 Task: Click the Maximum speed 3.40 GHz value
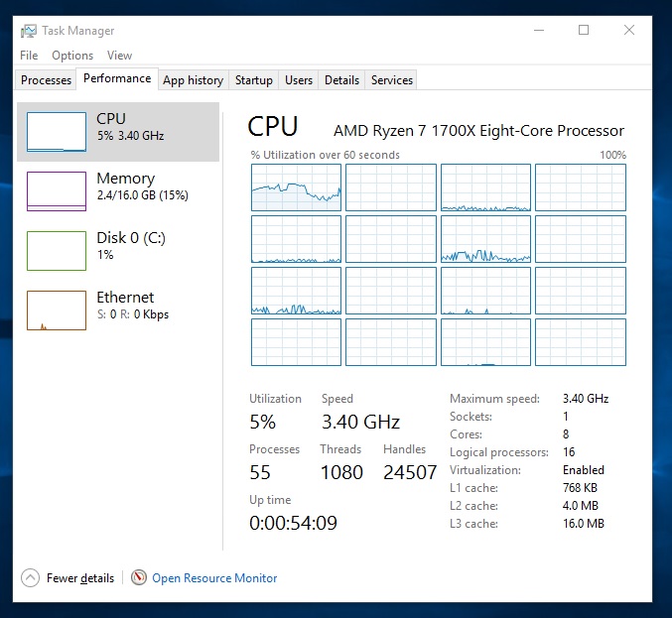(x=586, y=399)
